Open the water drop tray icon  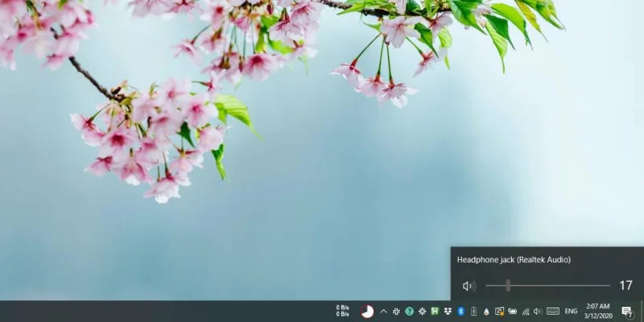click(x=486, y=312)
